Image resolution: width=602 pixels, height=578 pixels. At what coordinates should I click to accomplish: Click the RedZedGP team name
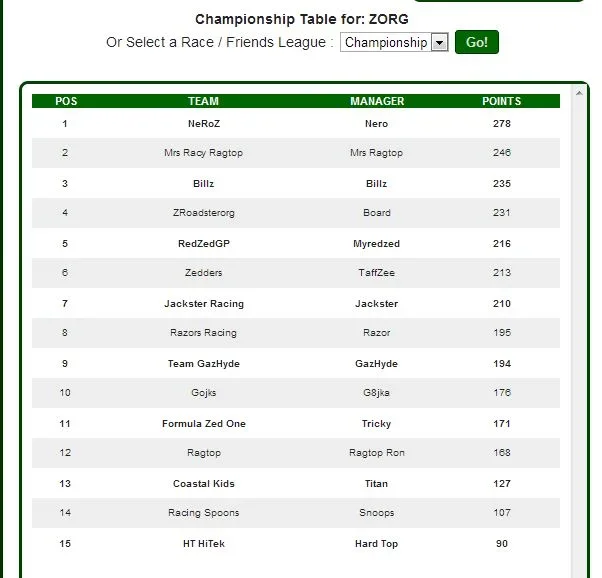204,244
